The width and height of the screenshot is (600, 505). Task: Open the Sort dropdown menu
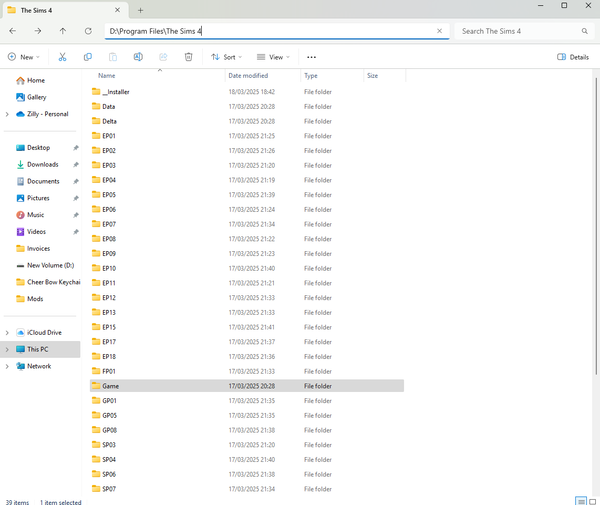pyautogui.click(x=227, y=57)
